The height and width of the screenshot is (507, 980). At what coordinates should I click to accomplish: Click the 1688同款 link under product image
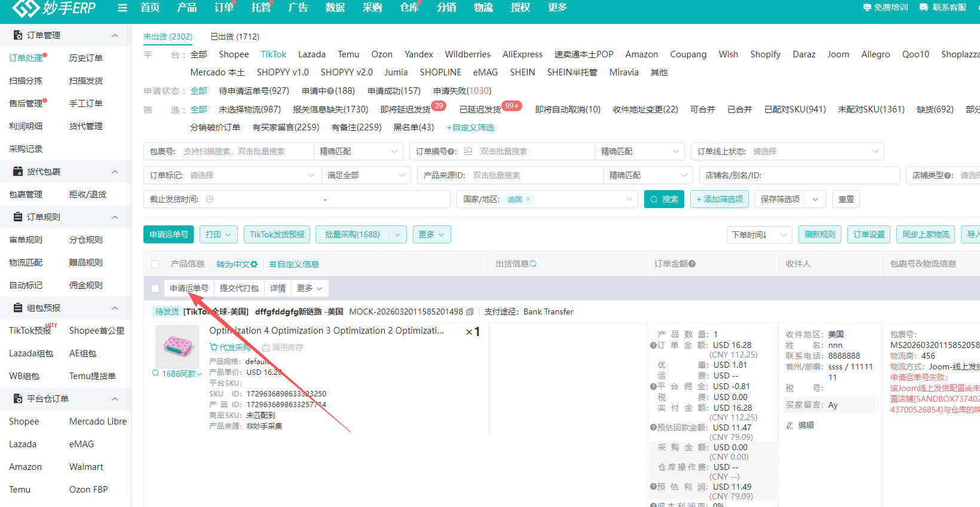[x=177, y=374]
